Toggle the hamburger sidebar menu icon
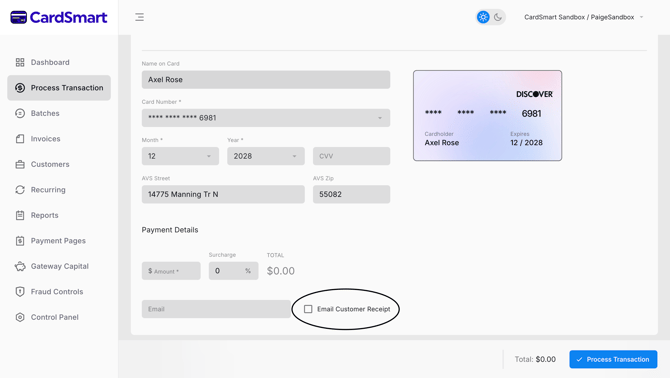This screenshot has width=670, height=378. 139,17
